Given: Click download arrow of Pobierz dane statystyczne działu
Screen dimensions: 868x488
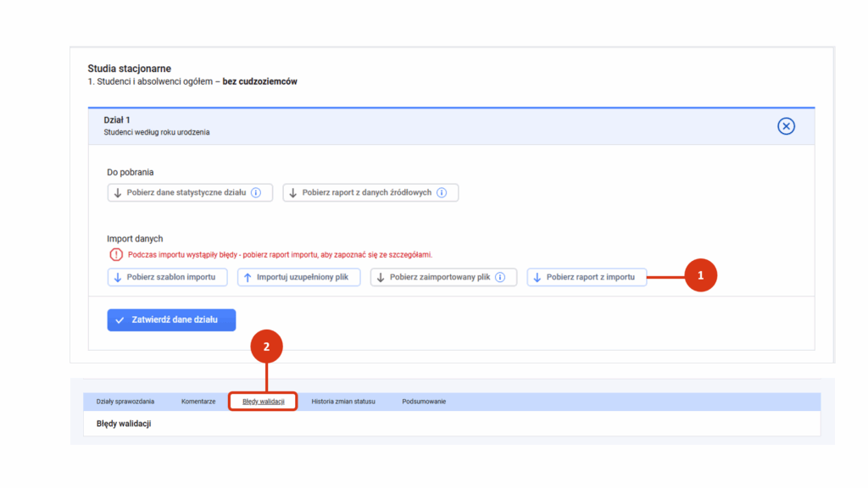Looking at the screenshot, I should point(117,192).
